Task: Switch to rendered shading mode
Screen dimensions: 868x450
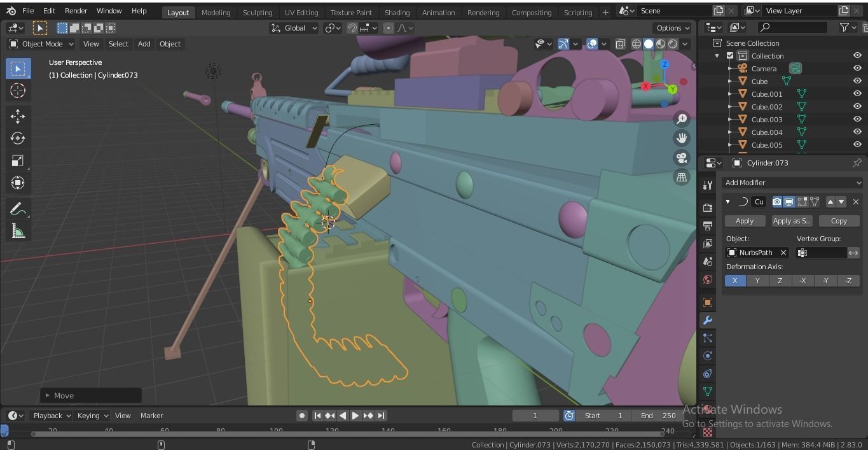Action: [673, 44]
